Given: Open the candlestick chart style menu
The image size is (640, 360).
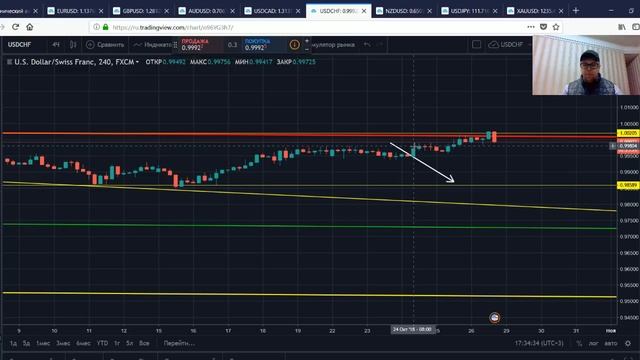Looking at the screenshot, I should (x=73, y=44).
